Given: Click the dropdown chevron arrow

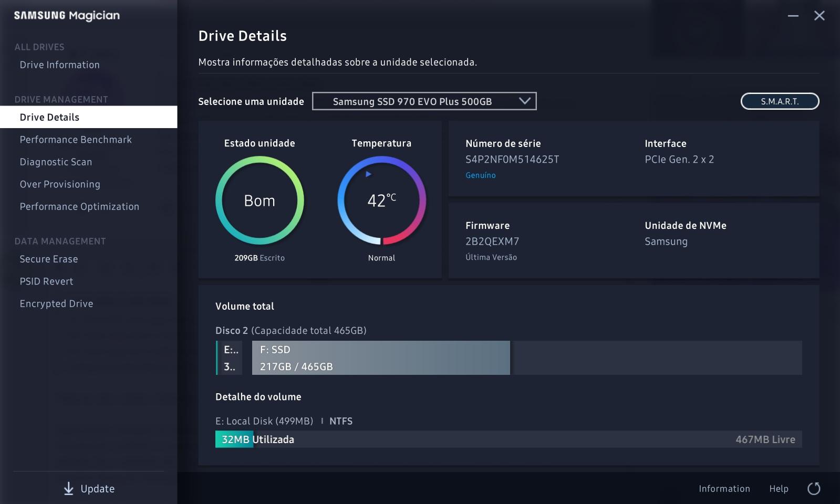Looking at the screenshot, I should (x=524, y=101).
